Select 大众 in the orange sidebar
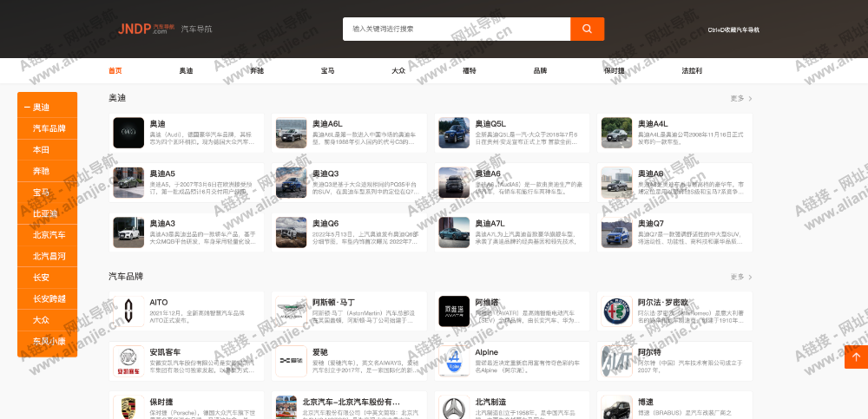The height and width of the screenshot is (419, 868). click(41, 320)
